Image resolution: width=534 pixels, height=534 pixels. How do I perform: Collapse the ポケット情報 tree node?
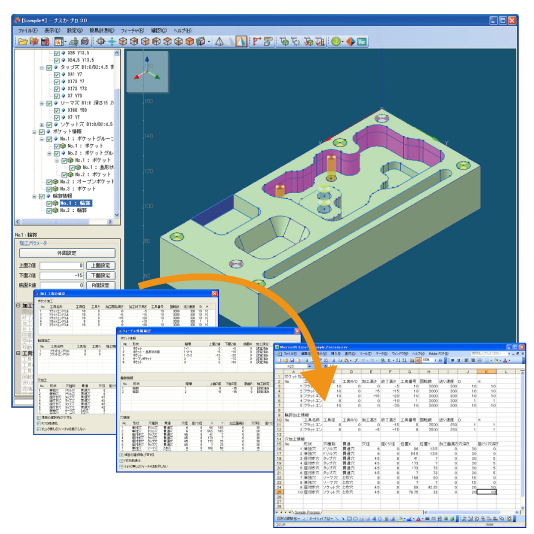34,131
